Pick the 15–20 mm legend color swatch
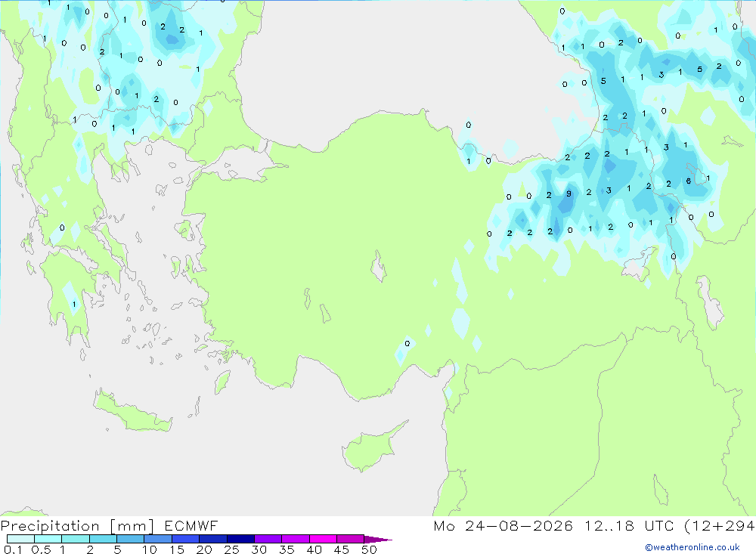This screenshot has width=756, height=554. pos(186,539)
